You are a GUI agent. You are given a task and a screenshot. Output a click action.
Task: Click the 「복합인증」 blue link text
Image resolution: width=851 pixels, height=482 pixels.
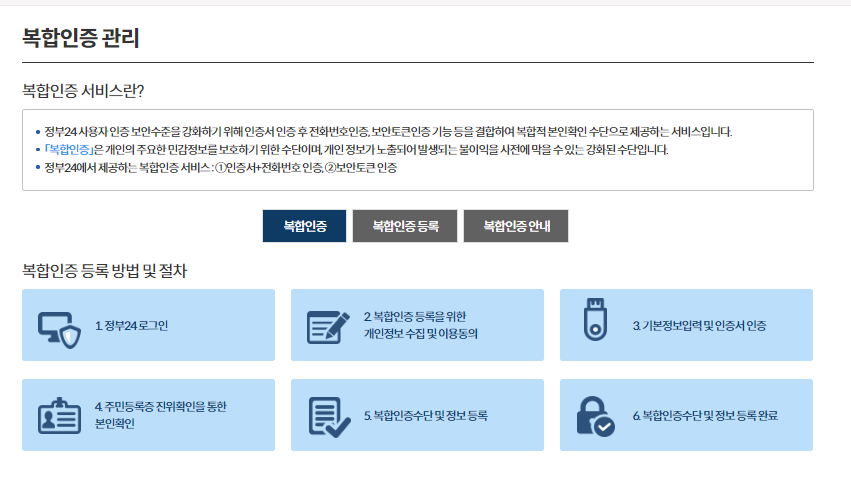tap(69, 150)
